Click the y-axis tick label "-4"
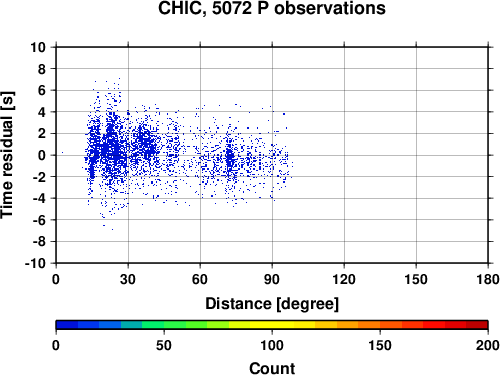 39,198
